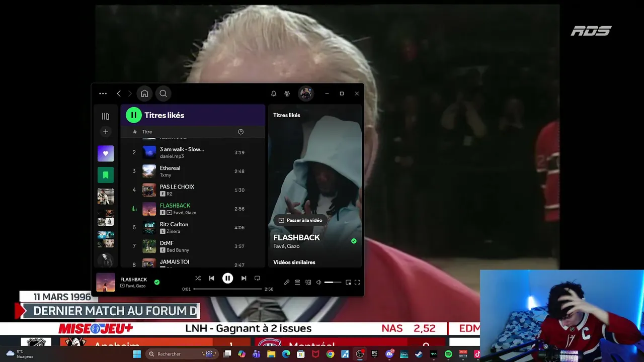Open the mini player icon

pyautogui.click(x=348, y=283)
